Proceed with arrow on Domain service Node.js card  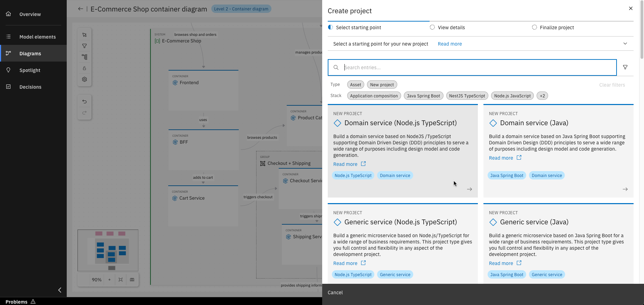(x=470, y=189)
